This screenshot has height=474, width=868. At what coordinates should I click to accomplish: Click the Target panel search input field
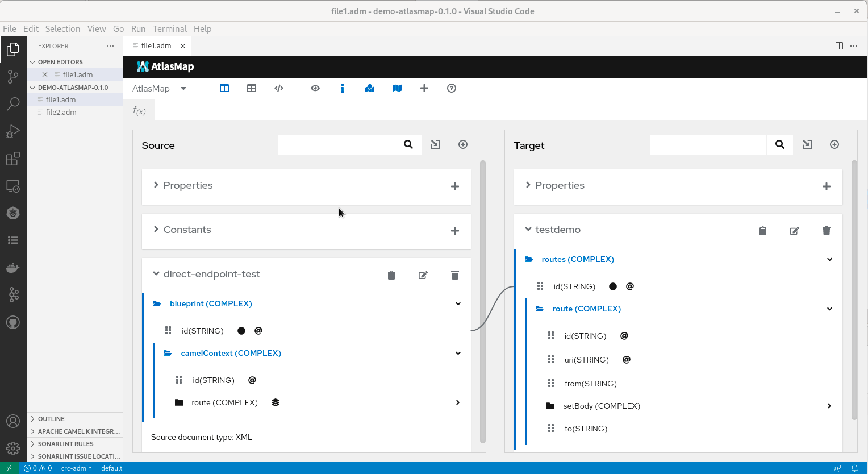[x=707, y=145]
